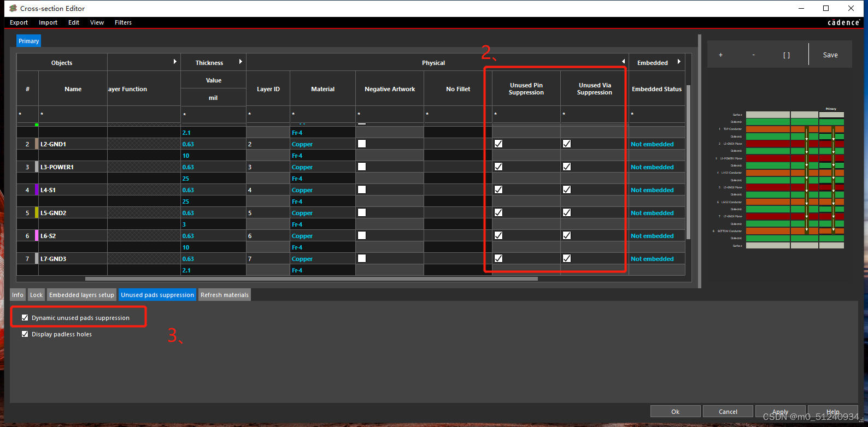Open the Filters menu
Viewport: 868px width, 427px height.
[123, 22]
